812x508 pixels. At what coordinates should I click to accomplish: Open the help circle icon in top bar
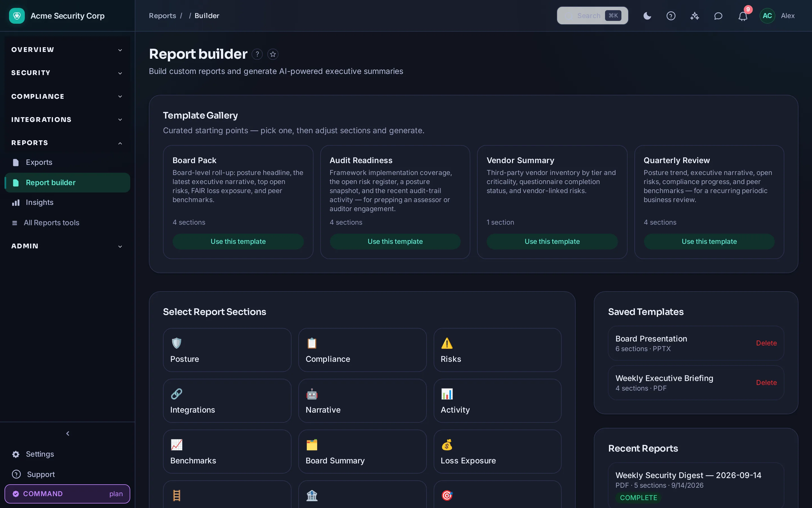671,16
